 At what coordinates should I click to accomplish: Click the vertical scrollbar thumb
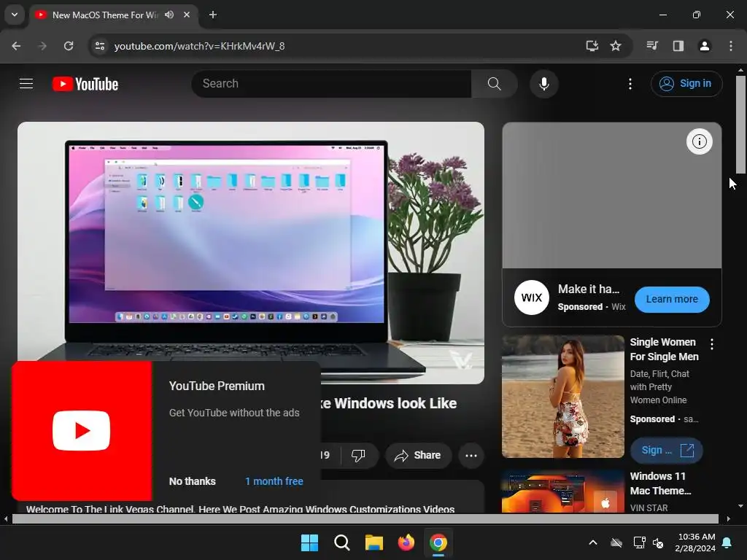click(x=740, y=125)
